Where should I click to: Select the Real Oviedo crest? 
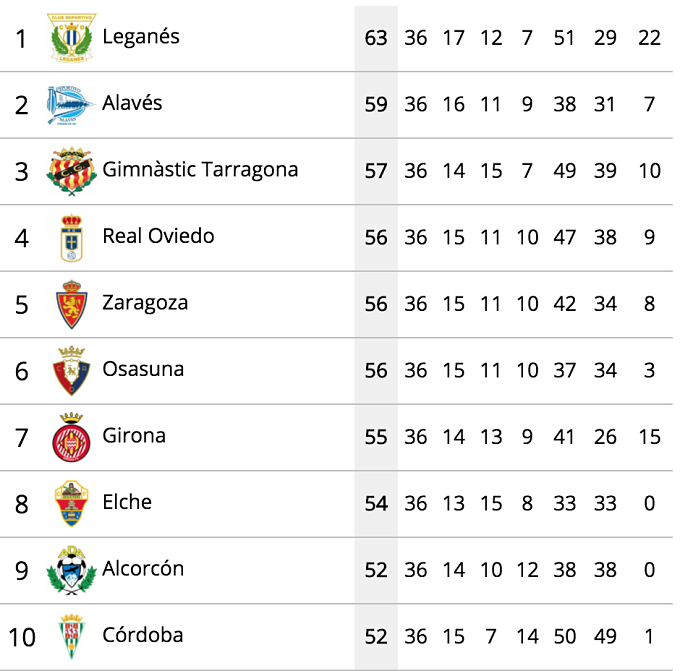point(72,238)
